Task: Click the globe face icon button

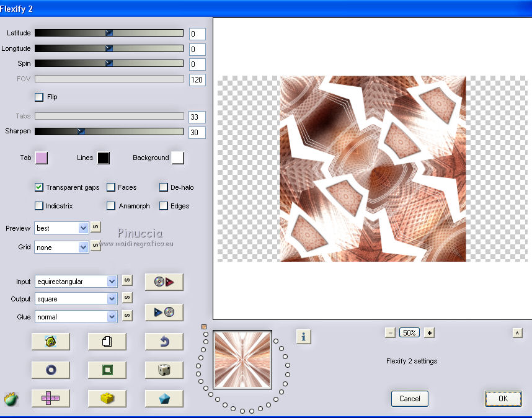Action: 51,341
